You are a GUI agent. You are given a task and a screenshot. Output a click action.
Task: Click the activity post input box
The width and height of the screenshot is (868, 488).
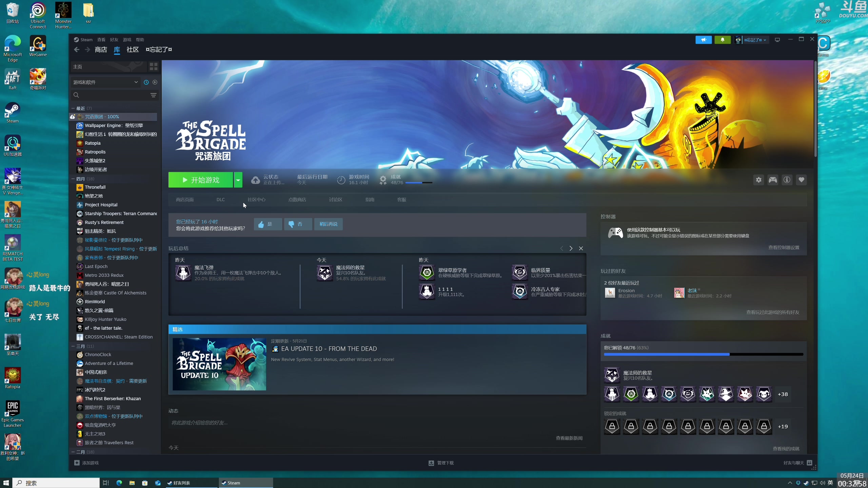click(x=377, y=423)
